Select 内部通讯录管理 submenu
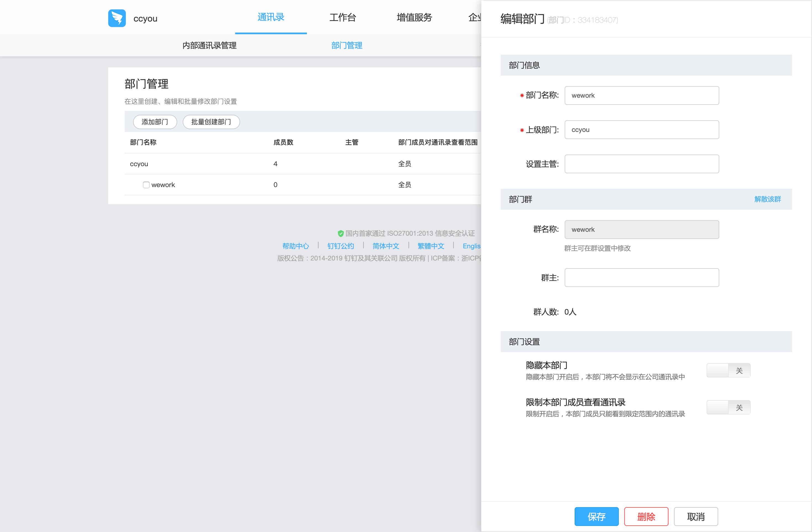Image resolution: width=812 pixels, height=532 pixels. pos(209,45)
